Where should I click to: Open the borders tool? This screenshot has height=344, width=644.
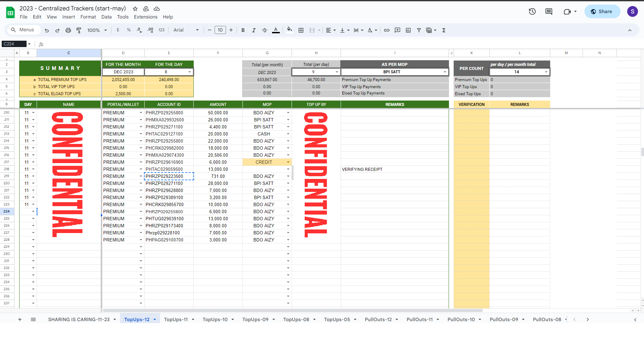point(301,30)
